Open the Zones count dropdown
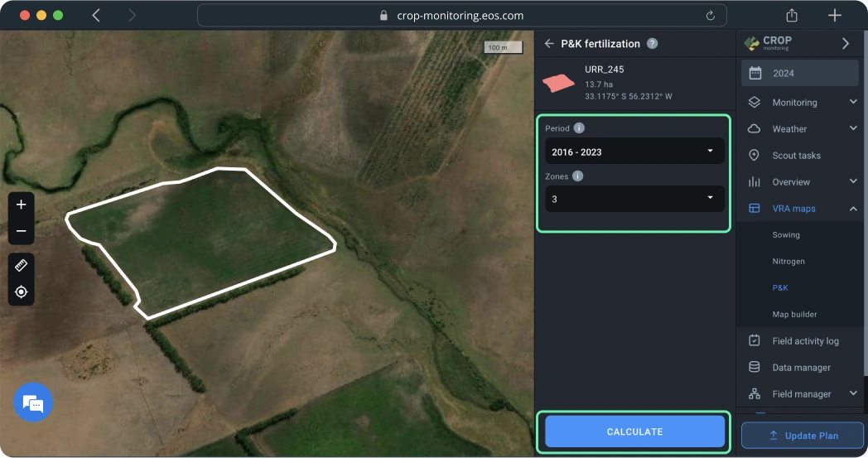 tap(634, 199)
